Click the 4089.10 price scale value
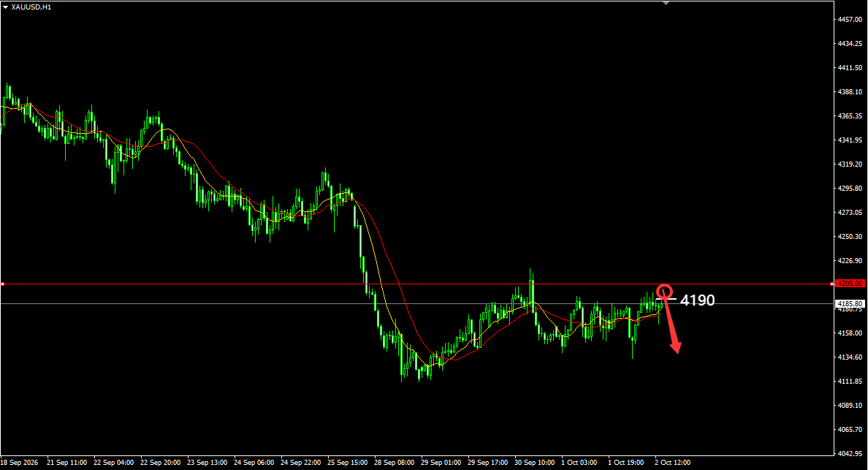Viewport: 868px width, 470px height. pos(850,405)
